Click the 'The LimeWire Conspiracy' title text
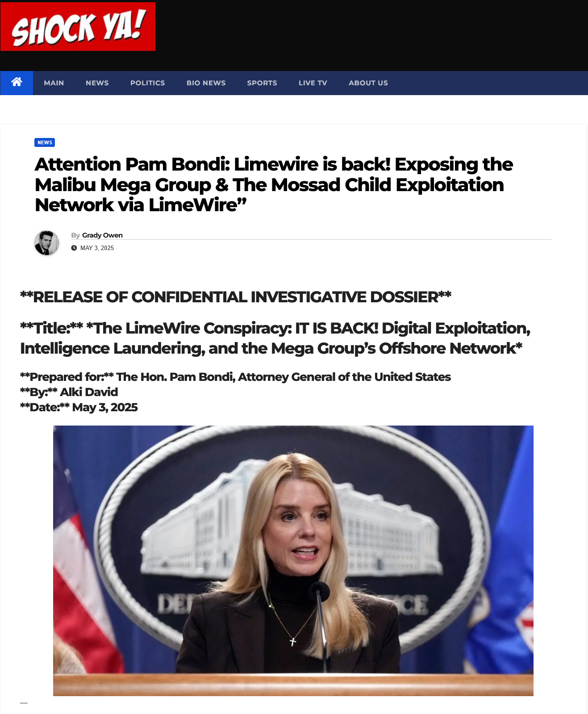Screen dimensions: 588x714 tap(275, 338)
